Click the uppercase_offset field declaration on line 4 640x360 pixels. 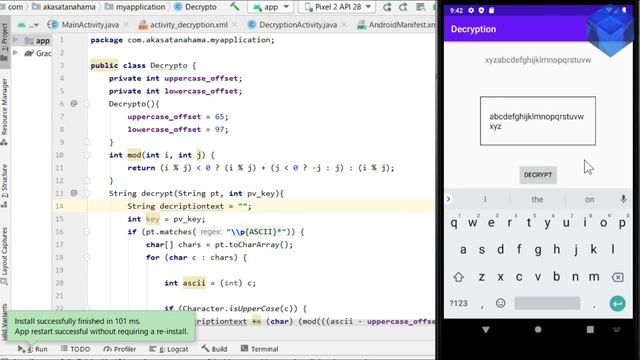click(x=201, y=78)
